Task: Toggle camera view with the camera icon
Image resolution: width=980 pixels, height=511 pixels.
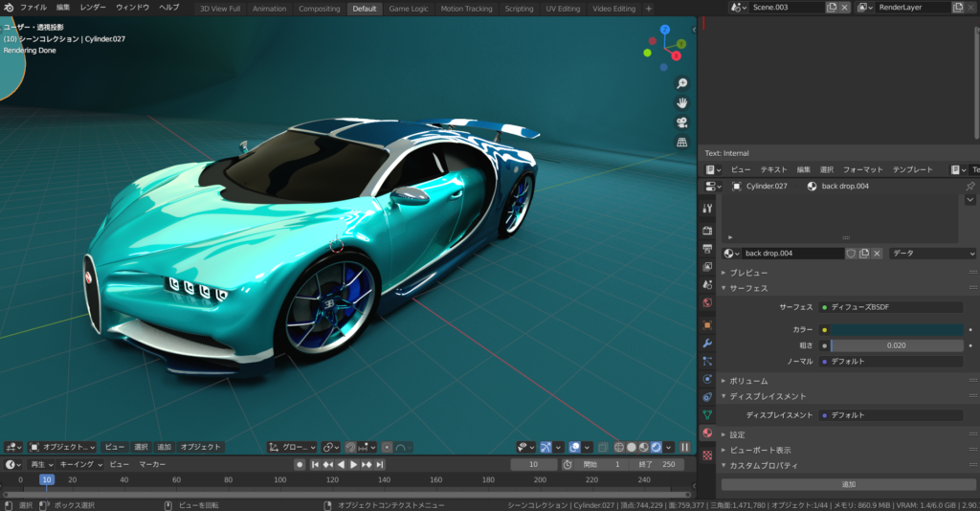Action: 682,122
